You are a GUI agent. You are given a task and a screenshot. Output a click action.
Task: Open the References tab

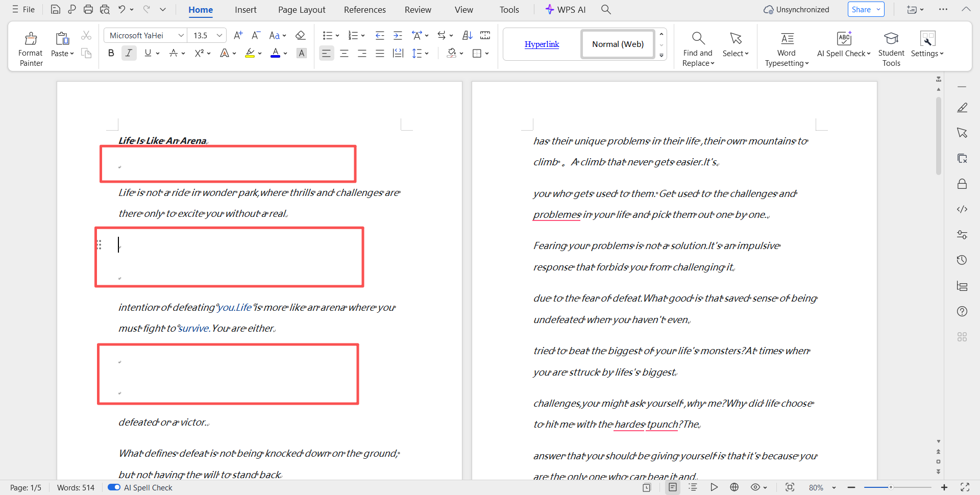tap(364, 10)
